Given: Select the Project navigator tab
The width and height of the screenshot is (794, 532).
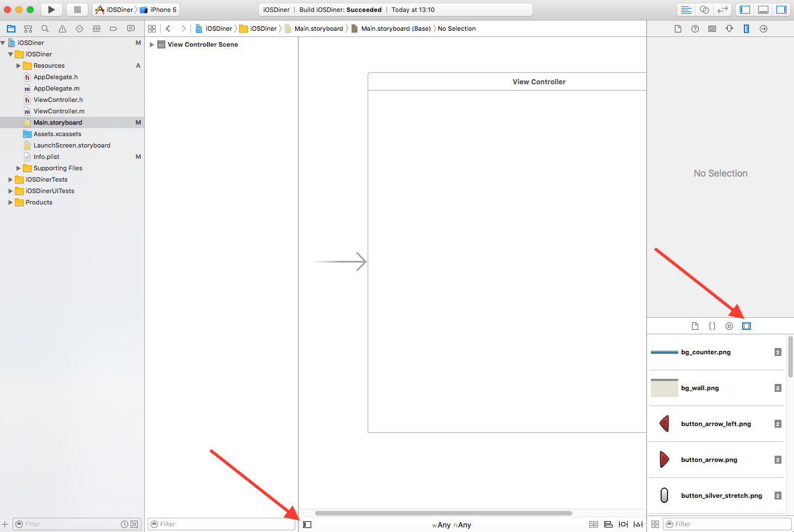Looking at the screenshot, I should pos(11,28).
